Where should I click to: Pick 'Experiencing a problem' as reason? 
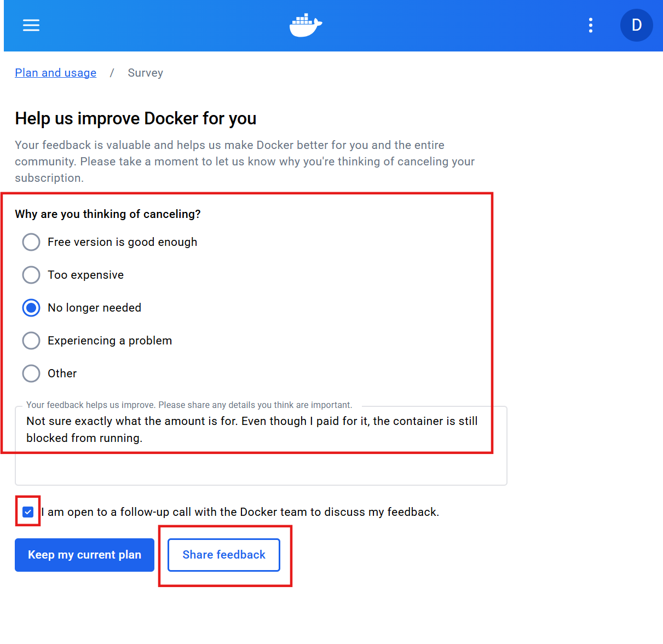[31, 341]
